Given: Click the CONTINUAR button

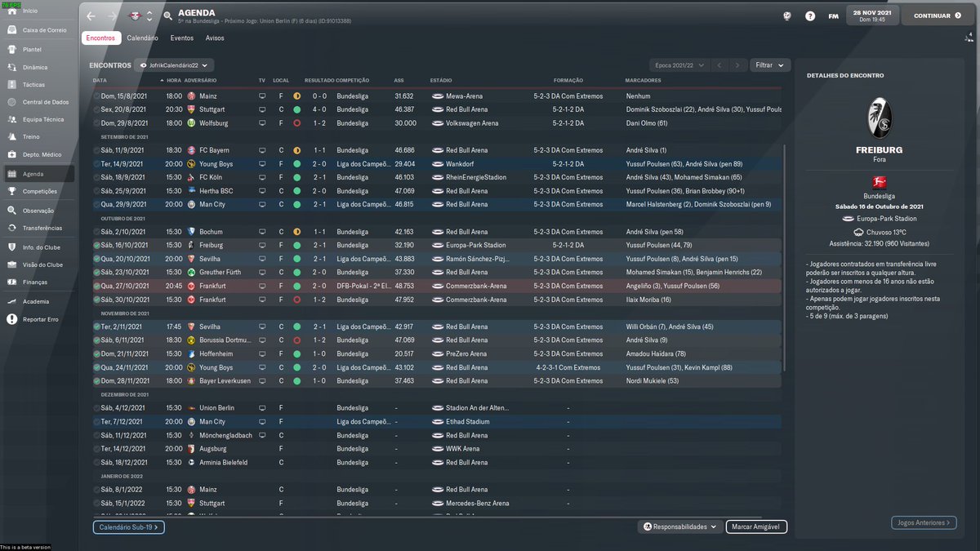Looking at the screenshot, I should [936, 16].
